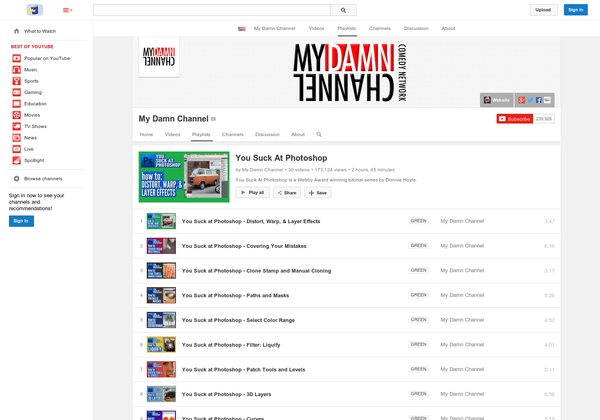The height and width of the screenshot is (420, 600).
Task: Go to Gaming in the sidebar
Action: tap(33, 92)
